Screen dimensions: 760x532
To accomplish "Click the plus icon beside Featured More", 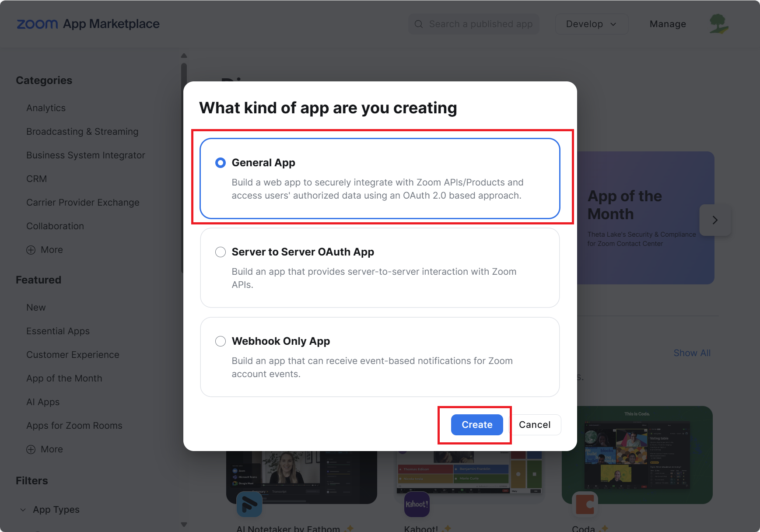I will 31,449.
